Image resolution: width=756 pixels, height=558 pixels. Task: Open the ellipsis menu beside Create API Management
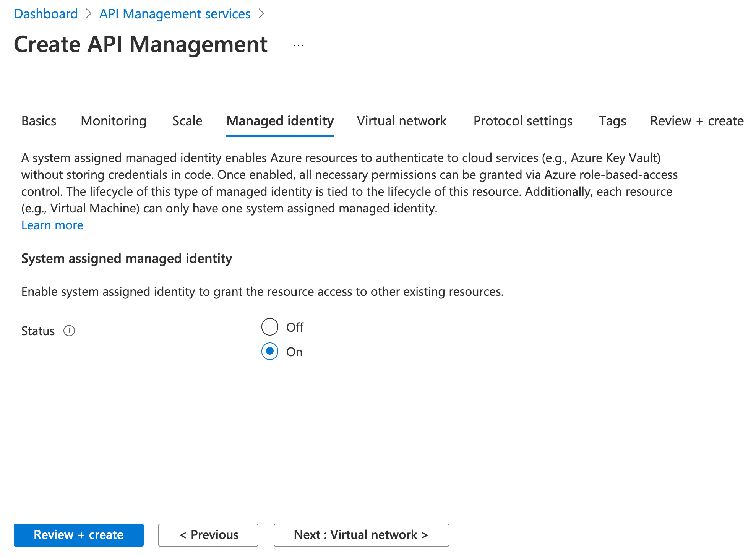tap(298, 45)
